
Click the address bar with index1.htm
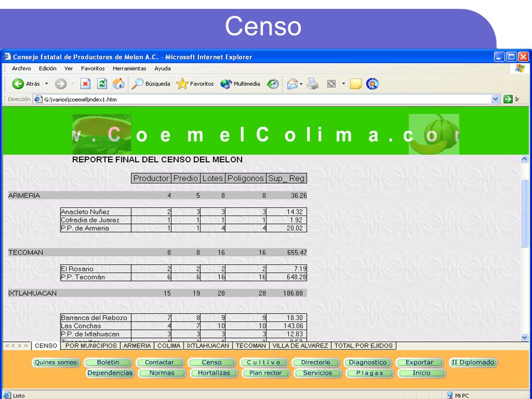coord(267,99)
